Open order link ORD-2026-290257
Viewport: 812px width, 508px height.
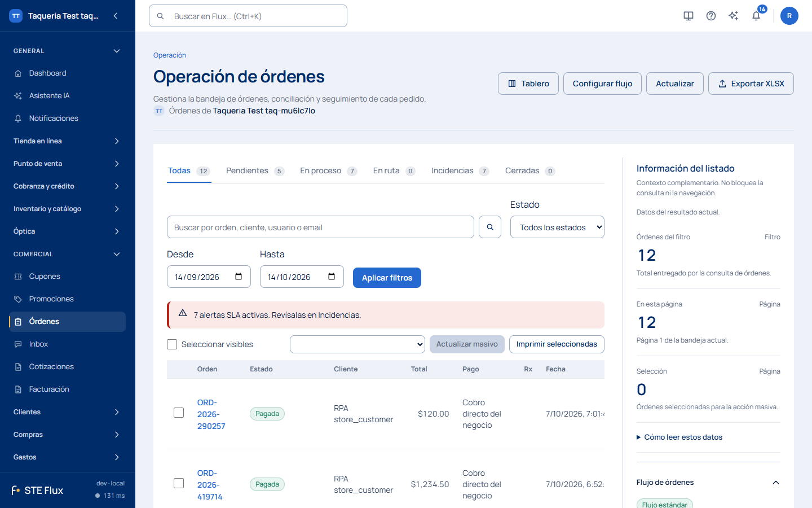(x=211, y=414)
